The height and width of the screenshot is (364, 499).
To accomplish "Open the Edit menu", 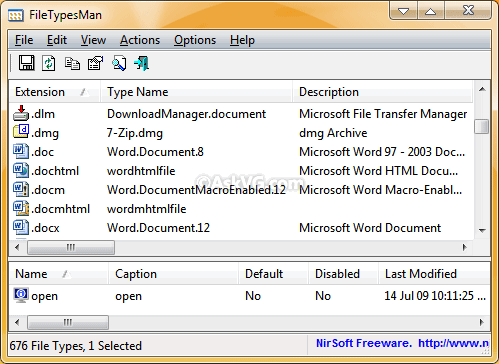I will coord(57,40).
